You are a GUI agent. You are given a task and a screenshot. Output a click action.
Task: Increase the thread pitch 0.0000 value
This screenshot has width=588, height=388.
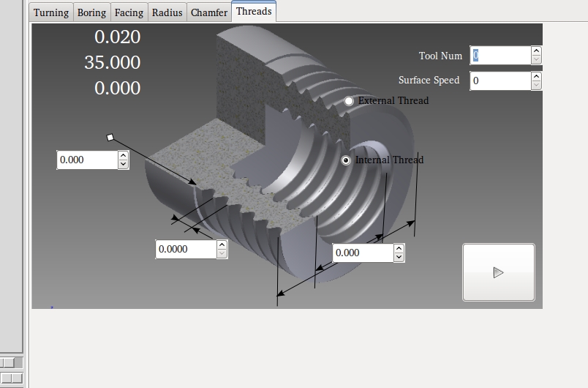(222, 245)
